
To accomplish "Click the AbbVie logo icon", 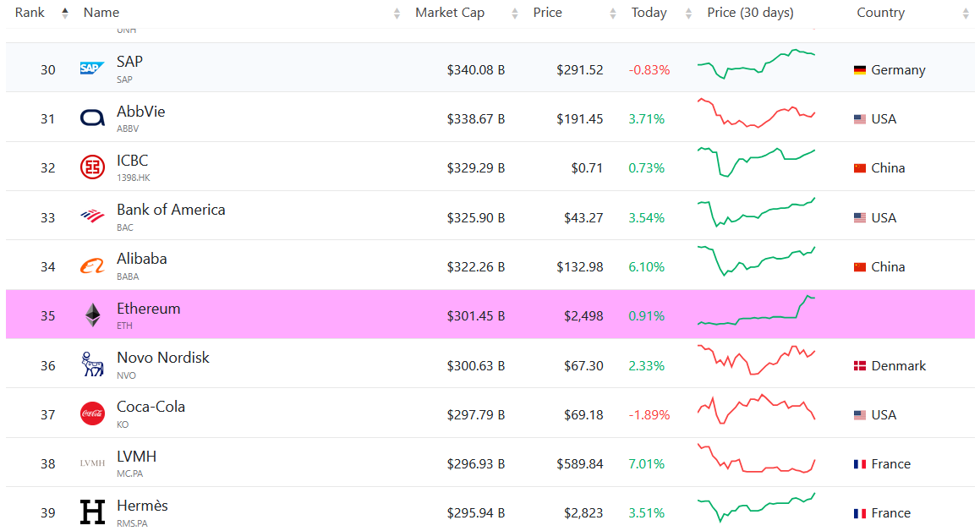I will (92, 118).
